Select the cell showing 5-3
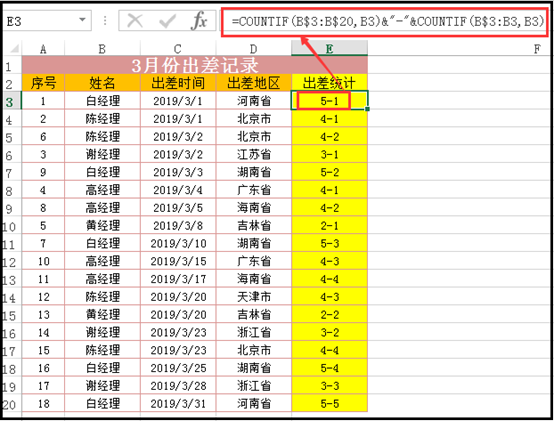Image resolution: width=554 pixels, height=421 pixels. point(329,243)
